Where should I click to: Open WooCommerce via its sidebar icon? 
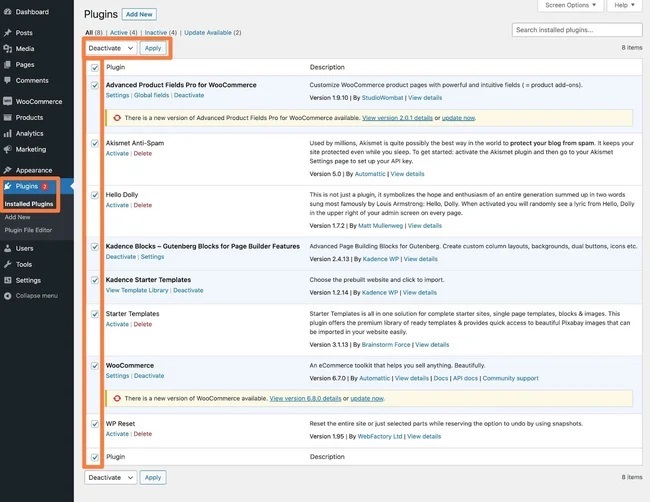click(x=8, y=101)
